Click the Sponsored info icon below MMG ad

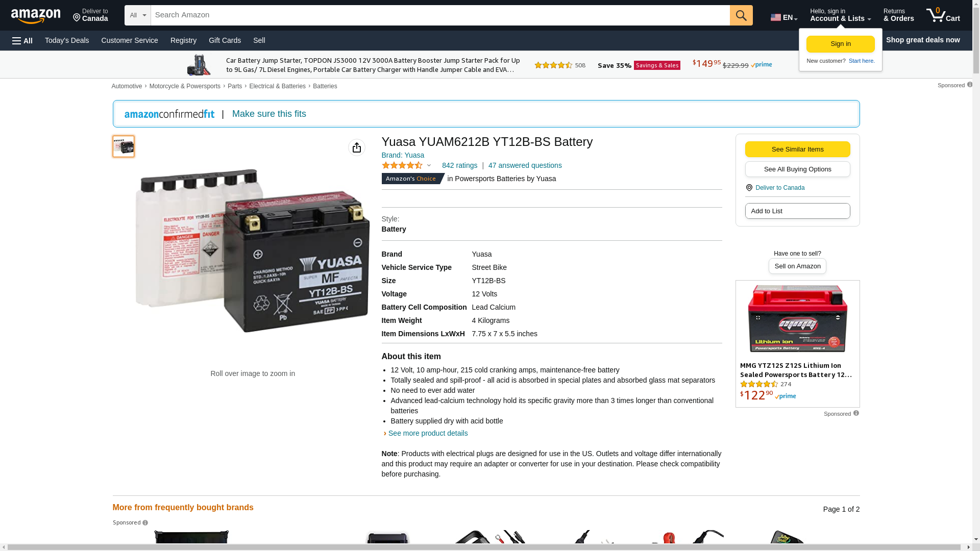click(856, 413)
